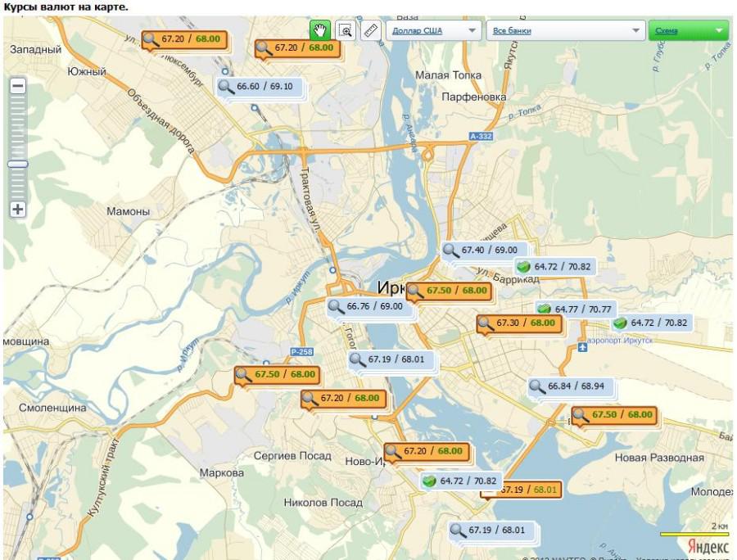Click magnifier icon on 66.84 / 68.94 marker
737x560 pixels.
[537, 386]
